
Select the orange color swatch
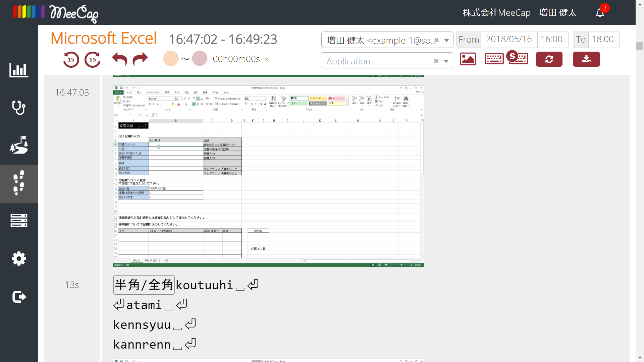coord(171,59)
